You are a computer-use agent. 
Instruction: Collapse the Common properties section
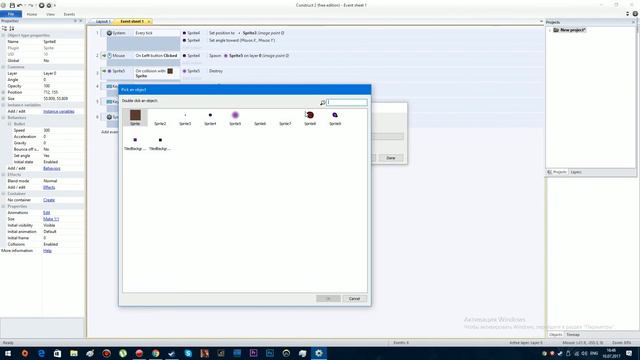click(3, 67)
